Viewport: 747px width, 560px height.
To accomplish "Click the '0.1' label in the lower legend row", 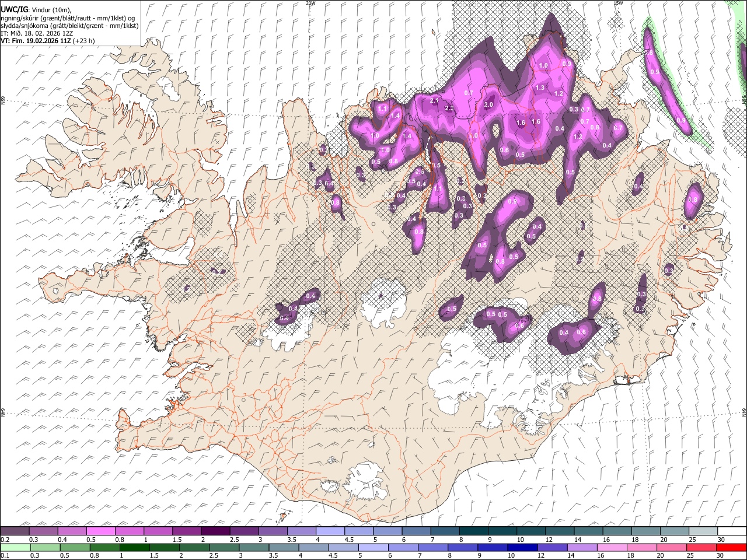I will click(5, 555).
